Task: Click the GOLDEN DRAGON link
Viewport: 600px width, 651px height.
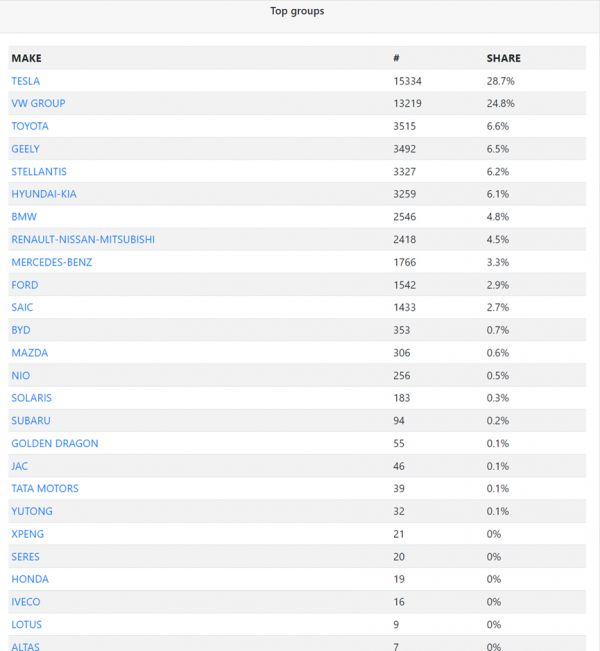Action: click(55, 443)
